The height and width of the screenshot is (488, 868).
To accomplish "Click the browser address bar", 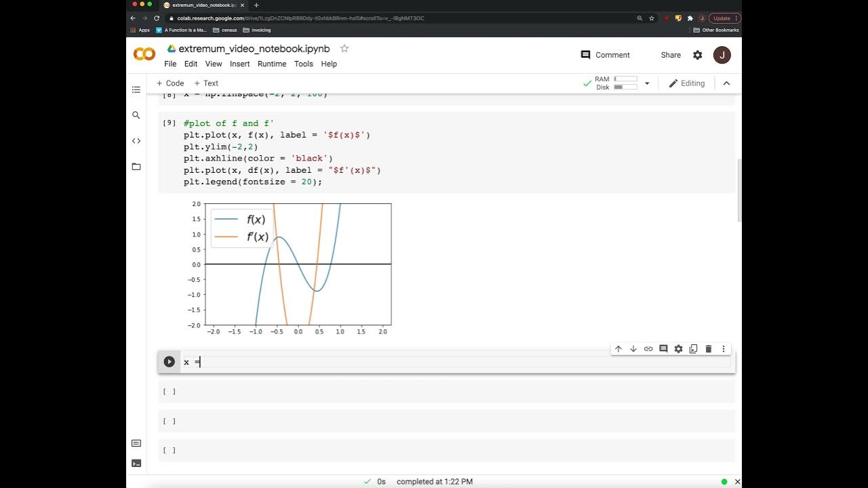I will 400,18.
